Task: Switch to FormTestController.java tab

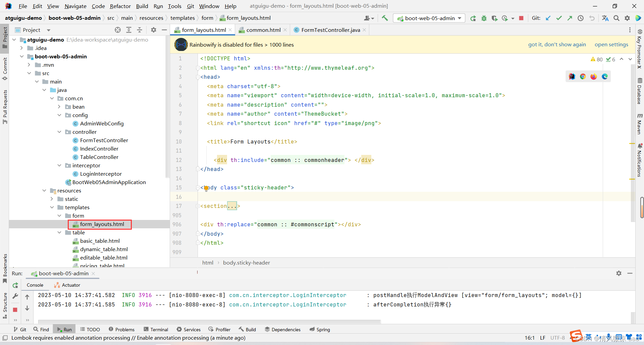Action: 331,30
